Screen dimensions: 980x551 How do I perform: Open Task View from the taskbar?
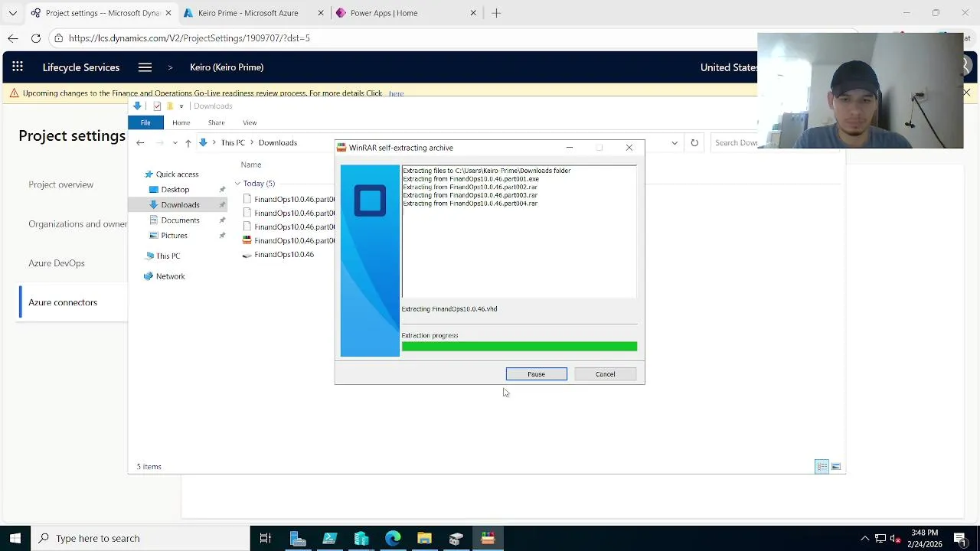coord(266,538)
